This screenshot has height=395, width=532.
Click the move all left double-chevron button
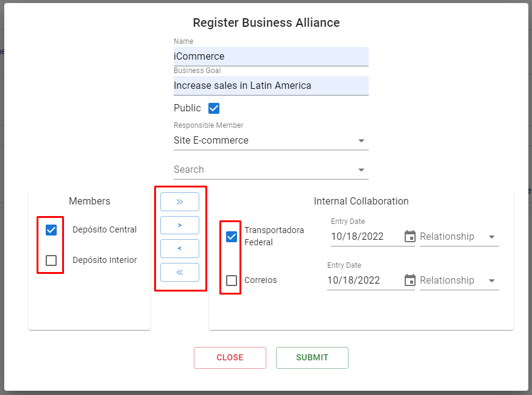click(x=180, y=273)
